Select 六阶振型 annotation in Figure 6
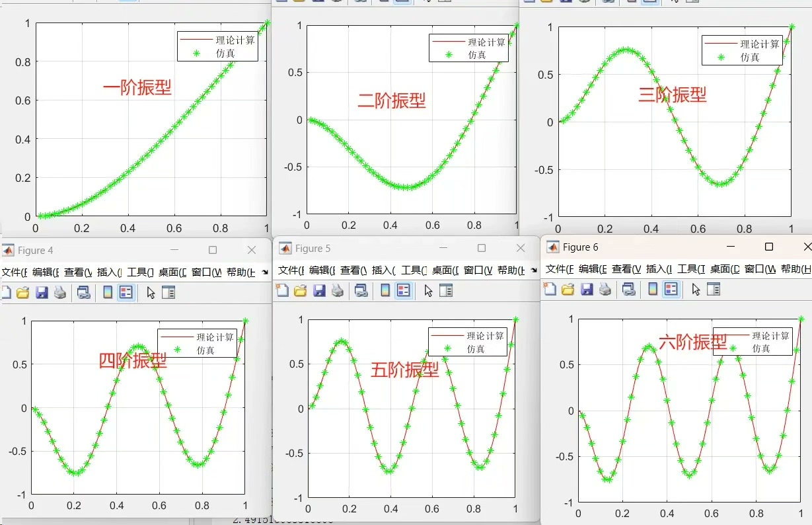 point(693,342)
